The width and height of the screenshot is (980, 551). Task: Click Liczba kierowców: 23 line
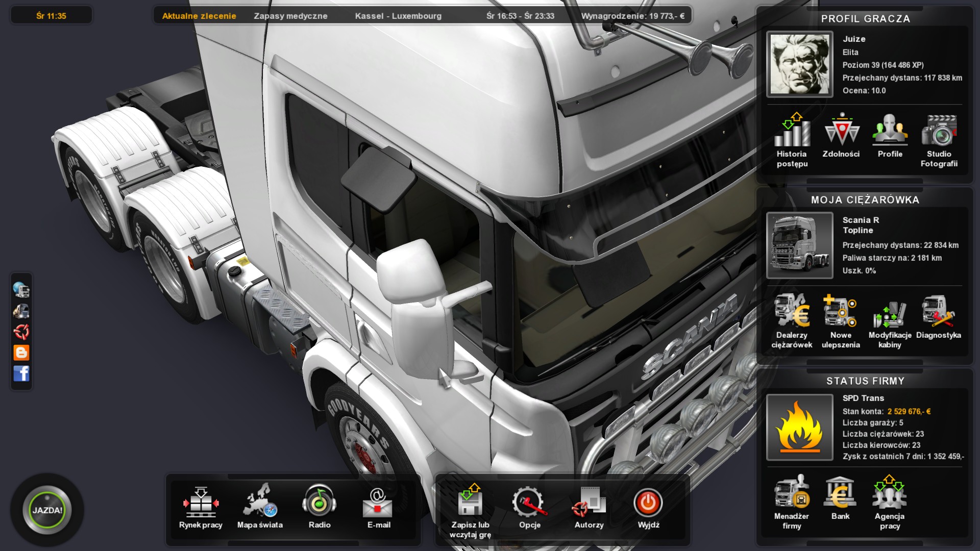(881, 445)
